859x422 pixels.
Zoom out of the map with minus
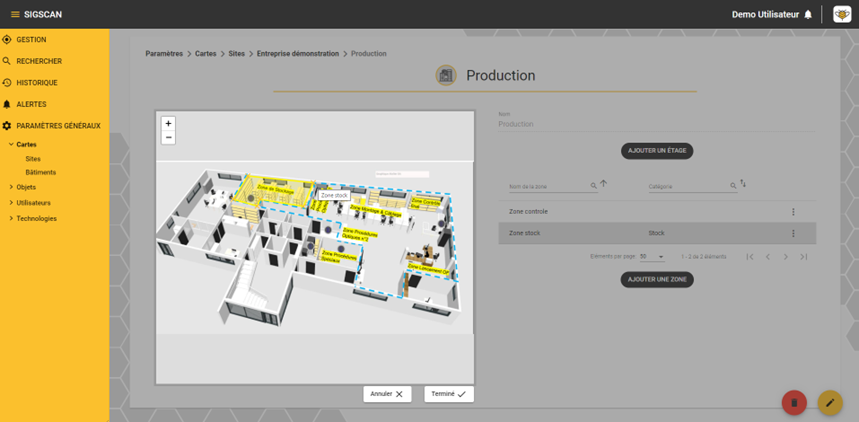(168, 137)
